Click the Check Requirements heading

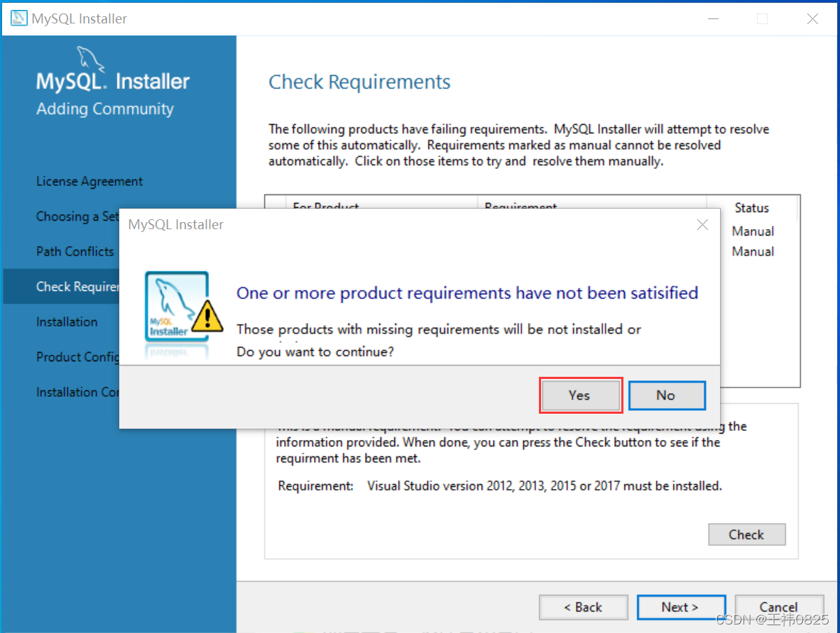point(359,82)
